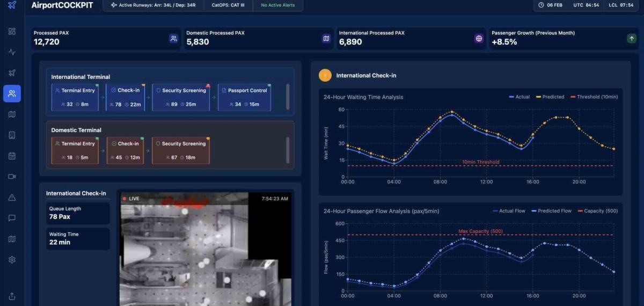Open the video camera sidebar icon
The width and height of the screenshot is (644, 306).
click(x=12, y=176)
